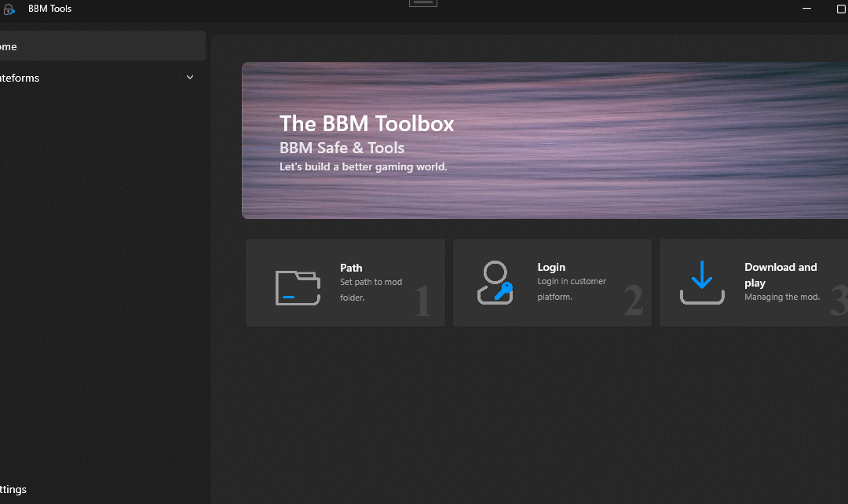Maximize the BBM Tools window

pyautogui.click(x=841, y=9)
